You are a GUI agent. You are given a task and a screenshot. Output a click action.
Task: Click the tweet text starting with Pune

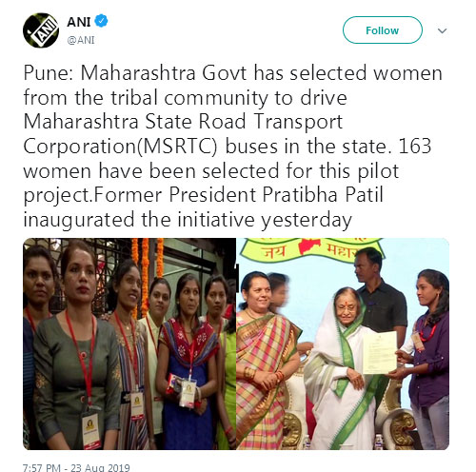point(233,146)
